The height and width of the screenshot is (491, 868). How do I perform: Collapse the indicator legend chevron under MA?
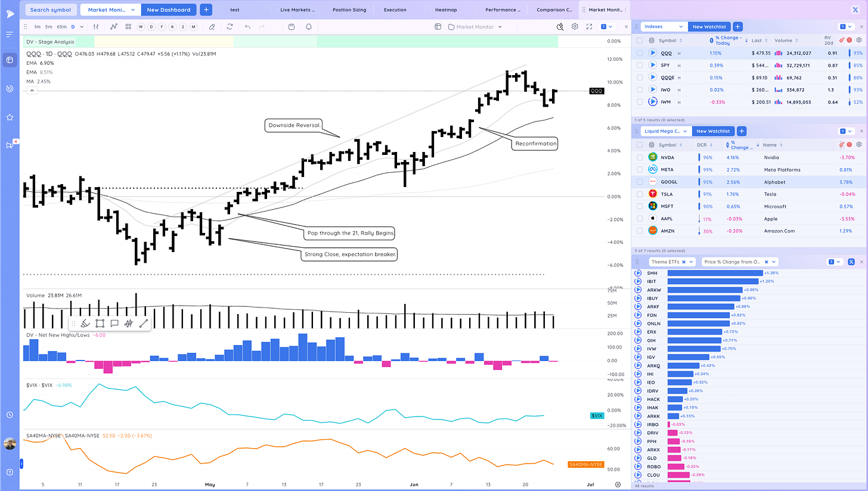pyautogui.click(x=32, y=91)
